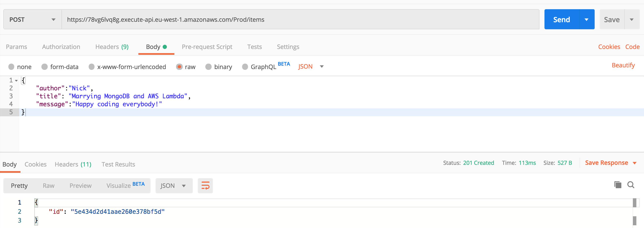Toggle word wrap icon in response

pyautogui.click(x=205, y=186)
